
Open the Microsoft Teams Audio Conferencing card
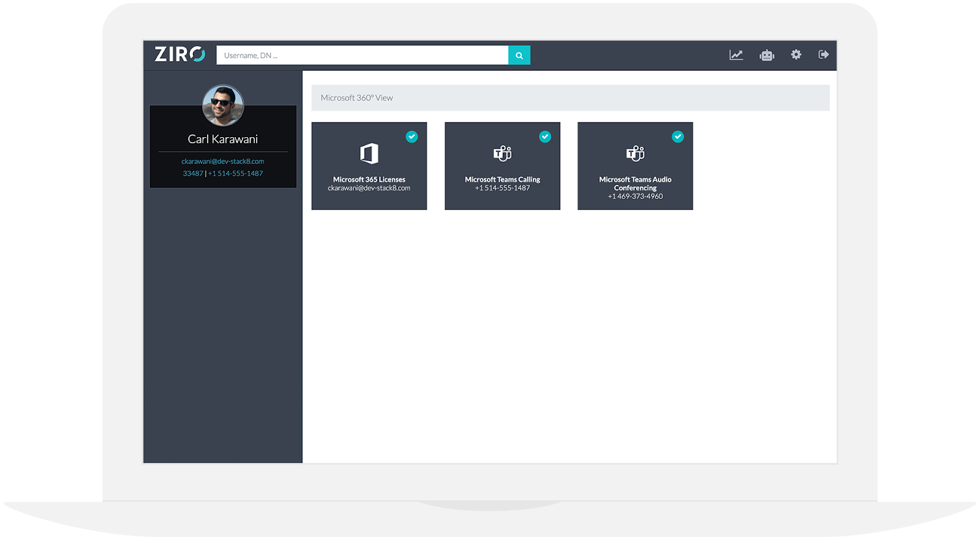pos(635,166)
